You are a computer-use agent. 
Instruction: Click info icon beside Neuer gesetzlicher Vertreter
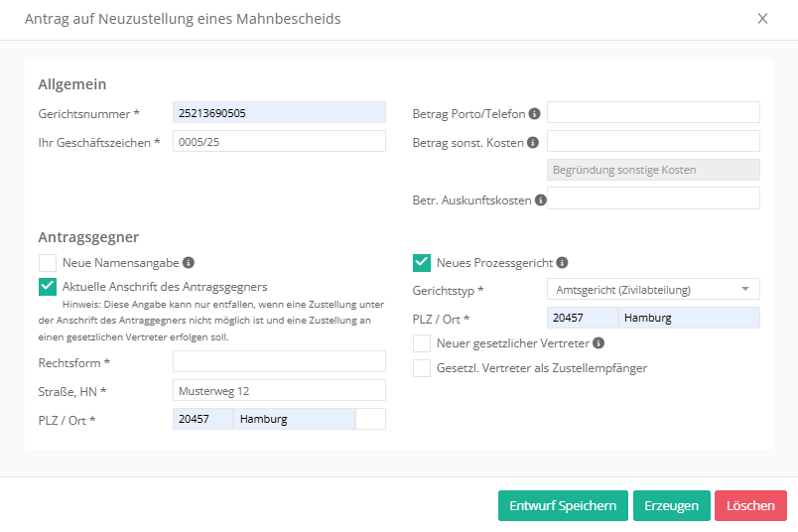pos(598,343)
